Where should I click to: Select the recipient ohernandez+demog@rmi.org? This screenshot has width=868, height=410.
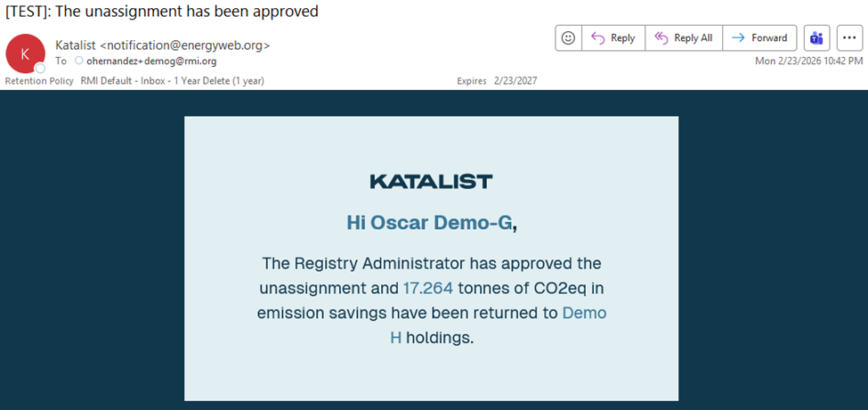click(151, 61)
